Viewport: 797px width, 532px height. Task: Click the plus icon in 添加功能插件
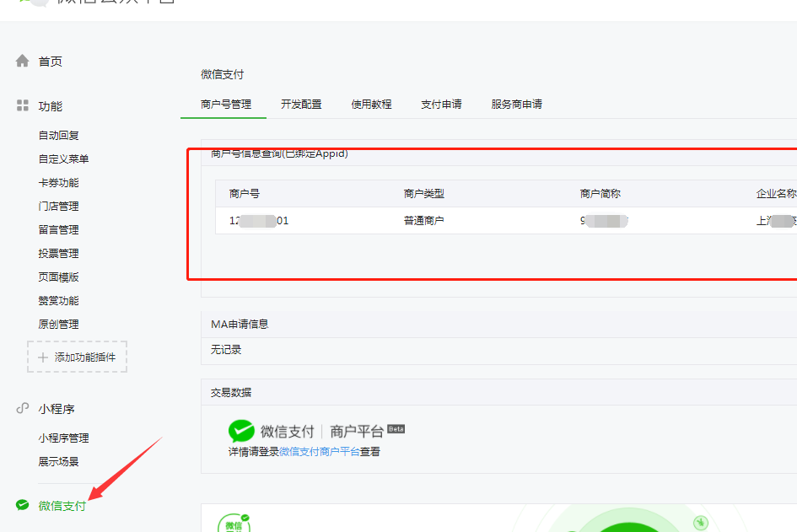(x=44, y=357)
